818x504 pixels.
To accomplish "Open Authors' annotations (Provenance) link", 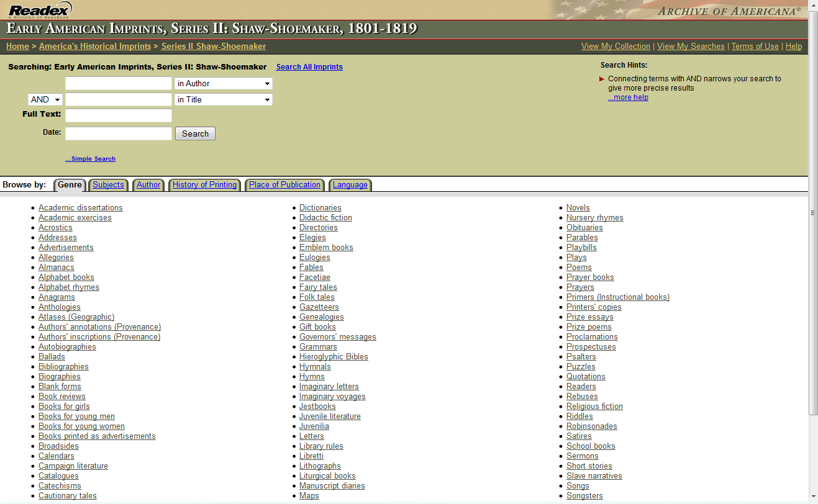I will point(99,327).
